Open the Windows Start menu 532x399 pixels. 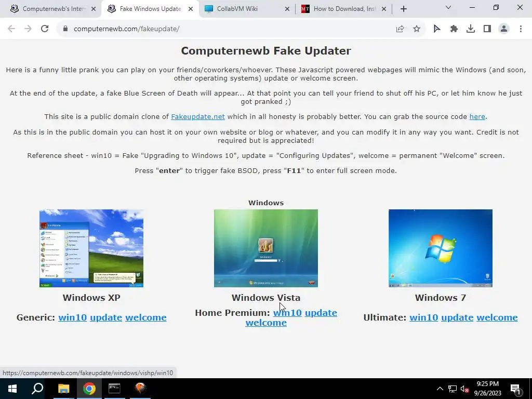coord(12,389)
